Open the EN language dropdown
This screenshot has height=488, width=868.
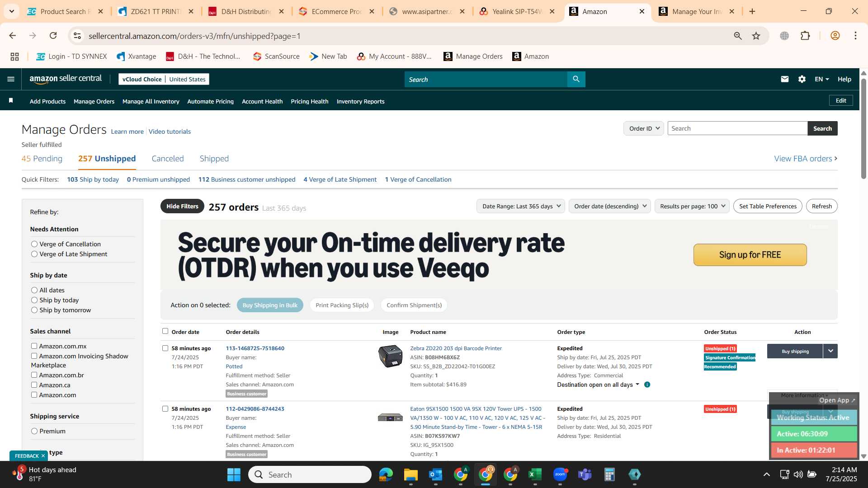[x=821, y=79]
